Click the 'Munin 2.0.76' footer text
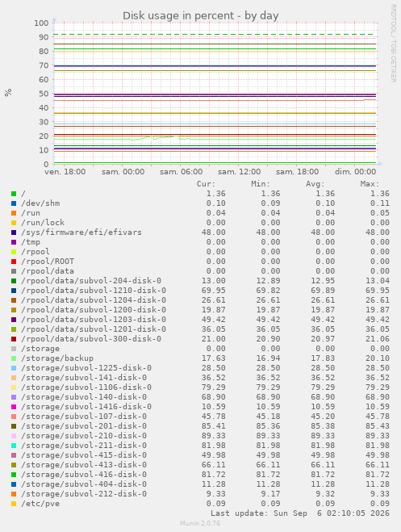401x532 pixels. click(x=200, y=523)
